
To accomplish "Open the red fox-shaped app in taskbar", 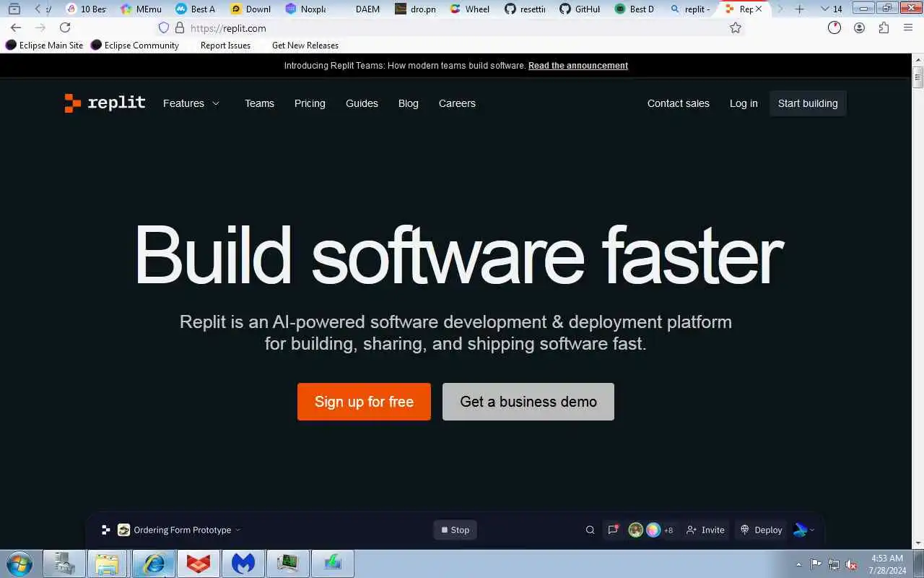I will point(199,564).
